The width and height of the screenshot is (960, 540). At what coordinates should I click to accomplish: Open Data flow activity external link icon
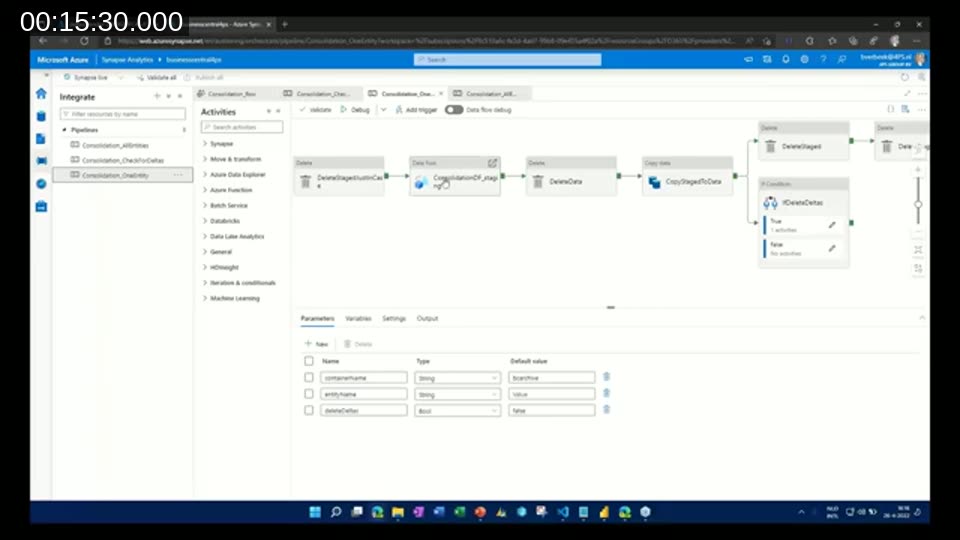tap(492, 163)
